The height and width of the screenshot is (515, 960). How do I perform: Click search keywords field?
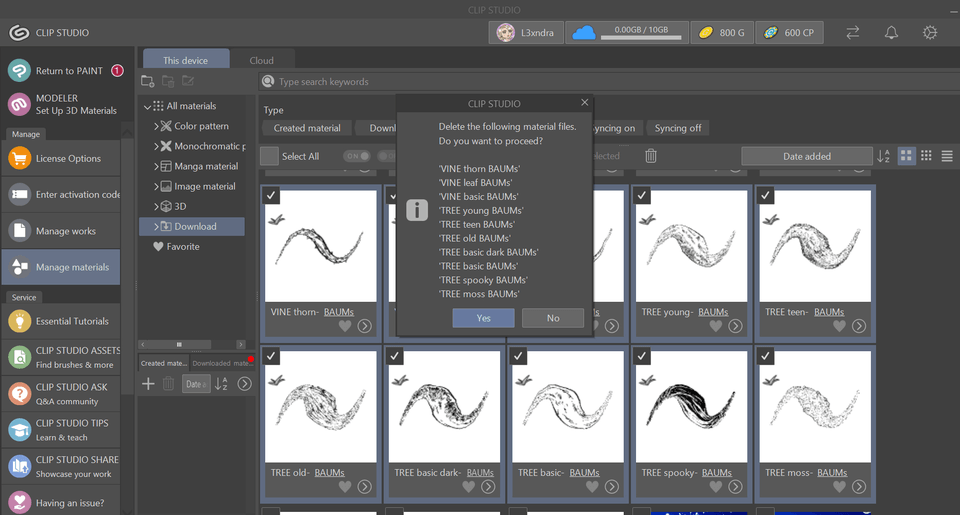point(609,81)
